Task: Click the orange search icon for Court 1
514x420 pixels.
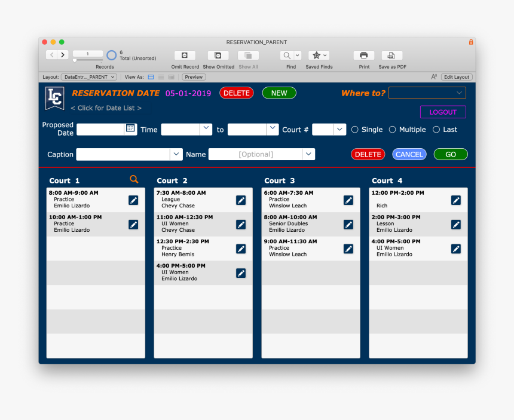Action: point(134,179)
